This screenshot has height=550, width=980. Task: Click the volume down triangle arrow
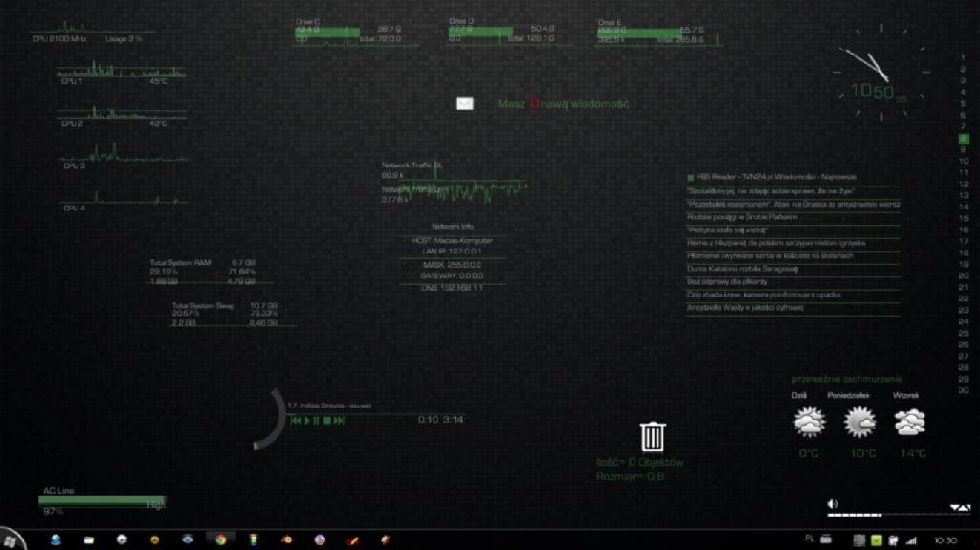(954, 508)
